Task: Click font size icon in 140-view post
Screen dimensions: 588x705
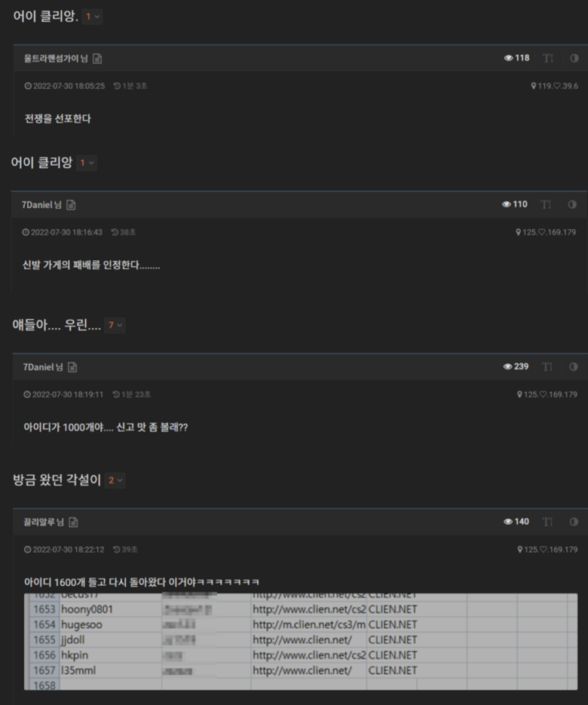Action: [547, 522]
